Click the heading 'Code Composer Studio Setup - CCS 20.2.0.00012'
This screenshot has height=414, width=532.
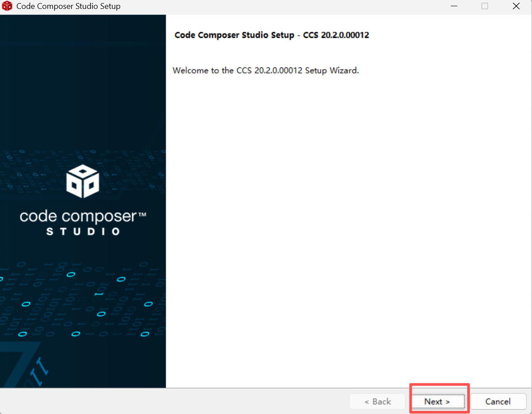272,35
